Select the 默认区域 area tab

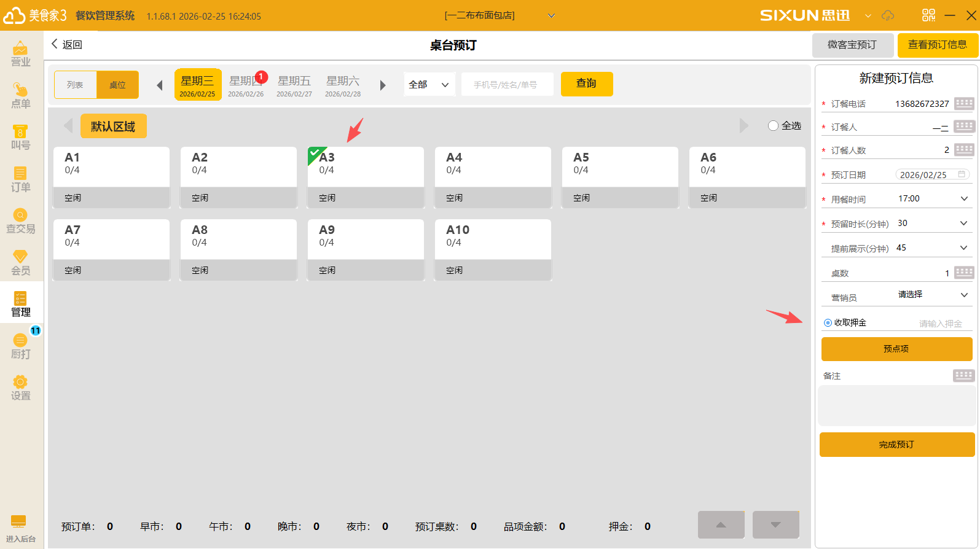coord(113,127)
